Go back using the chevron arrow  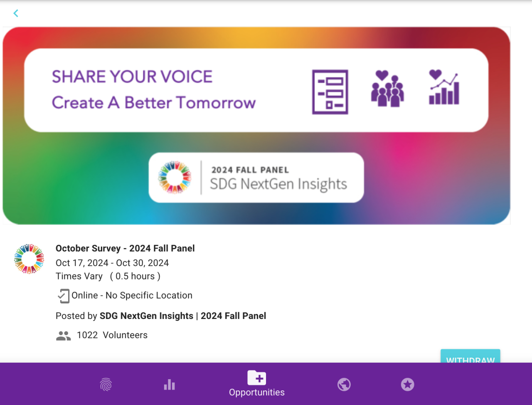coord(16,13)
